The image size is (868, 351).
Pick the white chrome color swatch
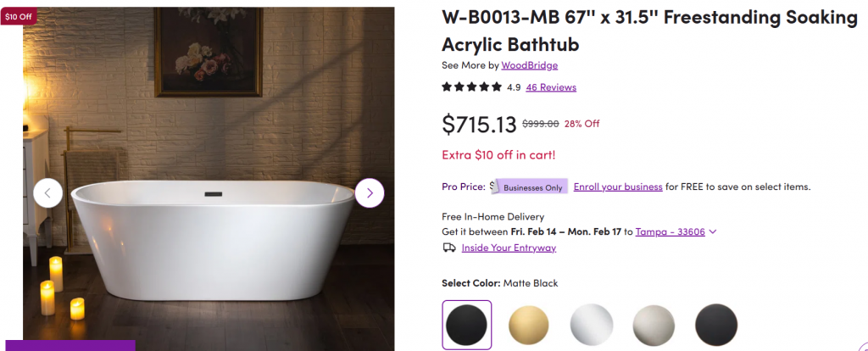[x=591, y=324]
